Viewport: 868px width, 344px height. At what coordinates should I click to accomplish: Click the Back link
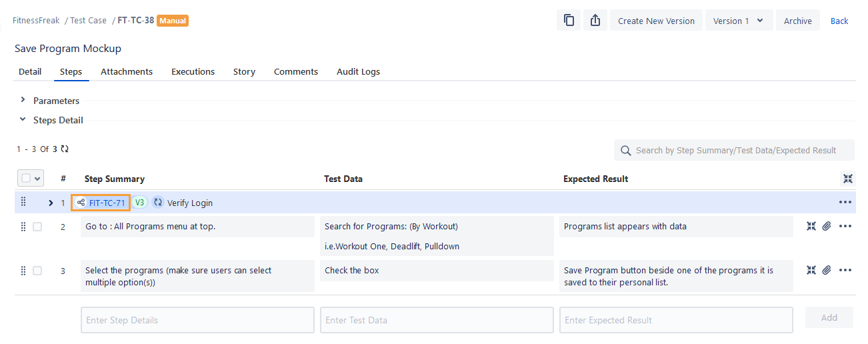pos(839,21)
